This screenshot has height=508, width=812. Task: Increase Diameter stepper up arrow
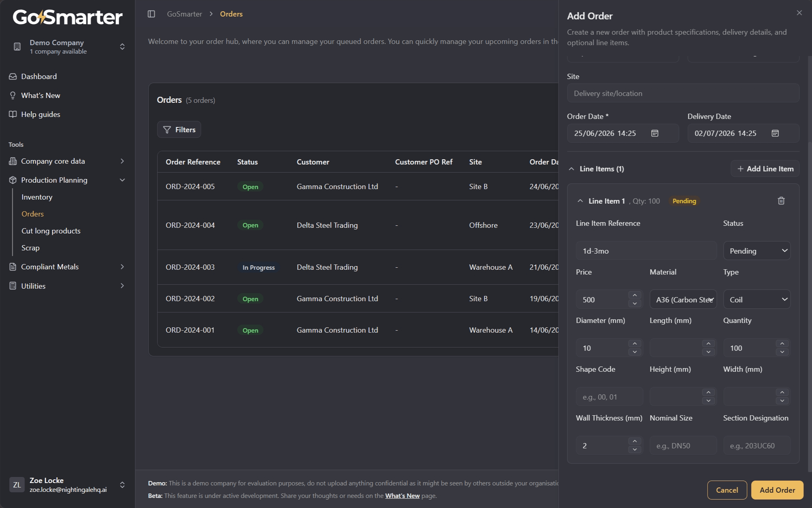click(x=635, y=344)
